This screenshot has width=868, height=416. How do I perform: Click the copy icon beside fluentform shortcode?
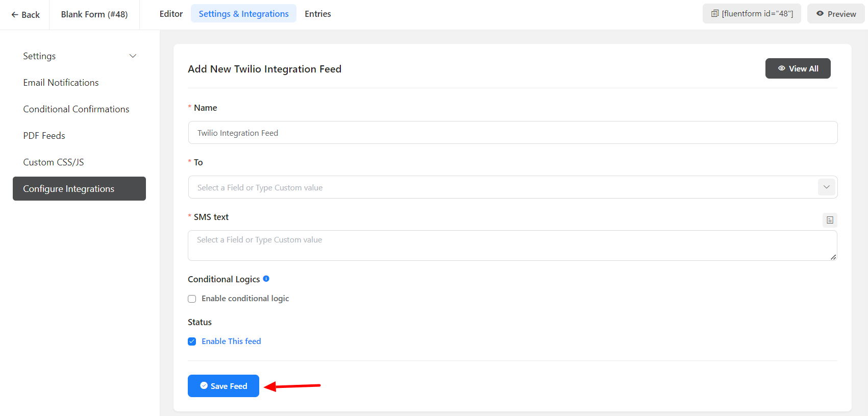point(715,14)
